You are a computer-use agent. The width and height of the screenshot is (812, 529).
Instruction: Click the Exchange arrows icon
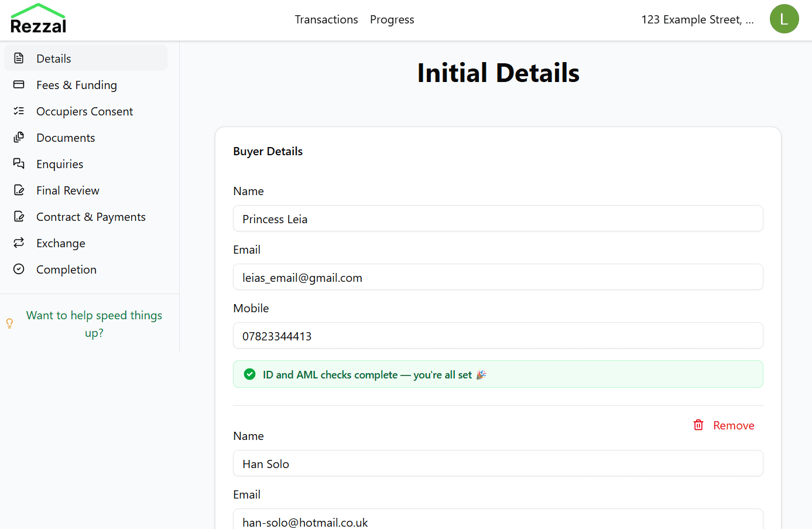20,243
